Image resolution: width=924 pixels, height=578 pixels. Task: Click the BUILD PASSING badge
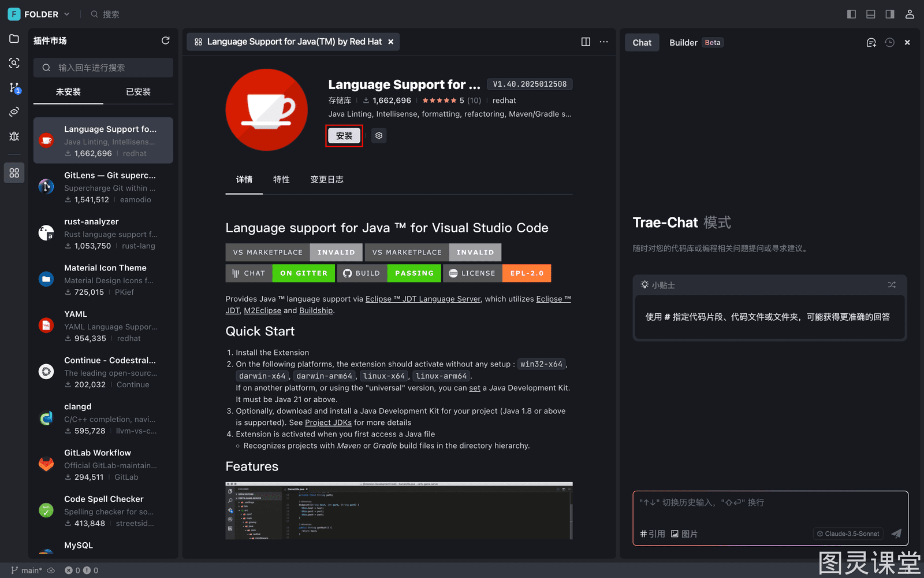389,273
